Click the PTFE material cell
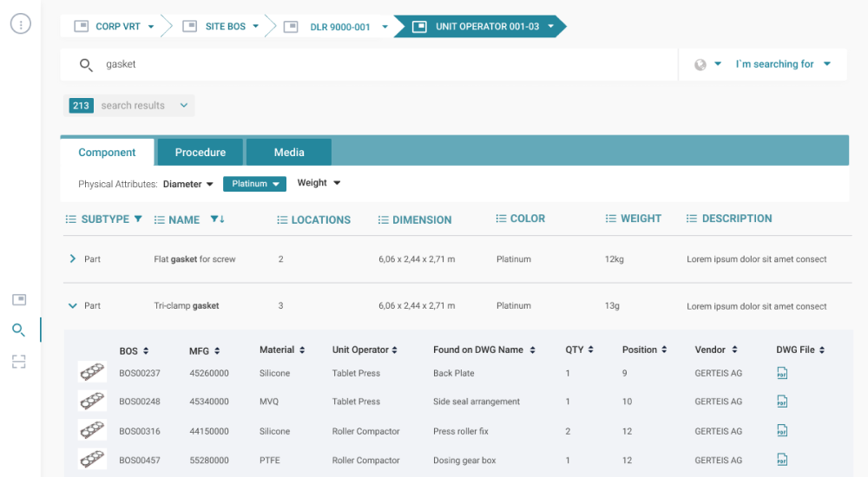Viewport: 868px width, 477px height. coord(270,460)
